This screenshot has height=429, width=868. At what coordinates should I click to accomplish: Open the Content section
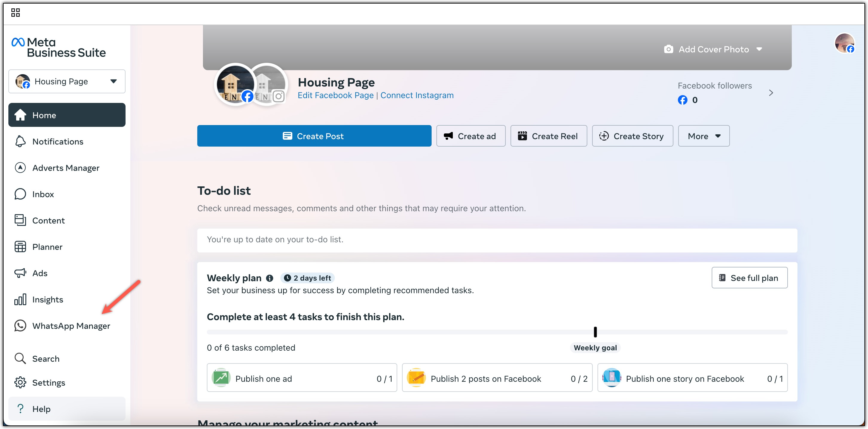pyautogui.click(x=67, y=220)
